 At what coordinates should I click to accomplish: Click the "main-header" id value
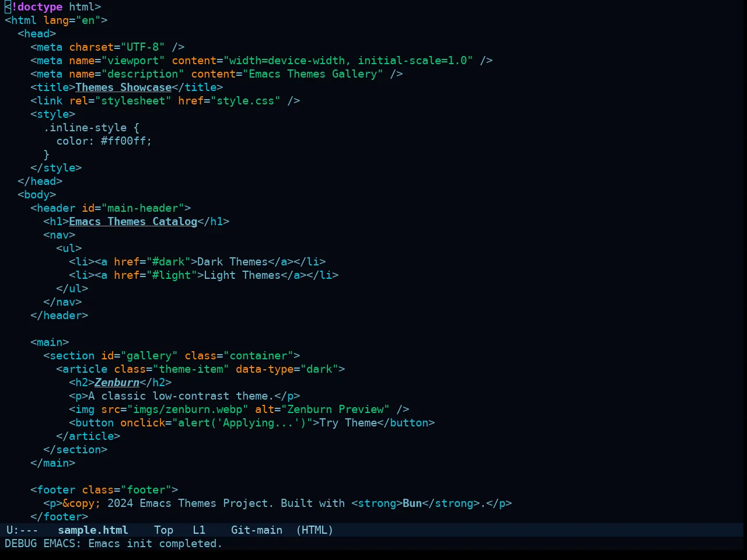click(x=143, y=208)
